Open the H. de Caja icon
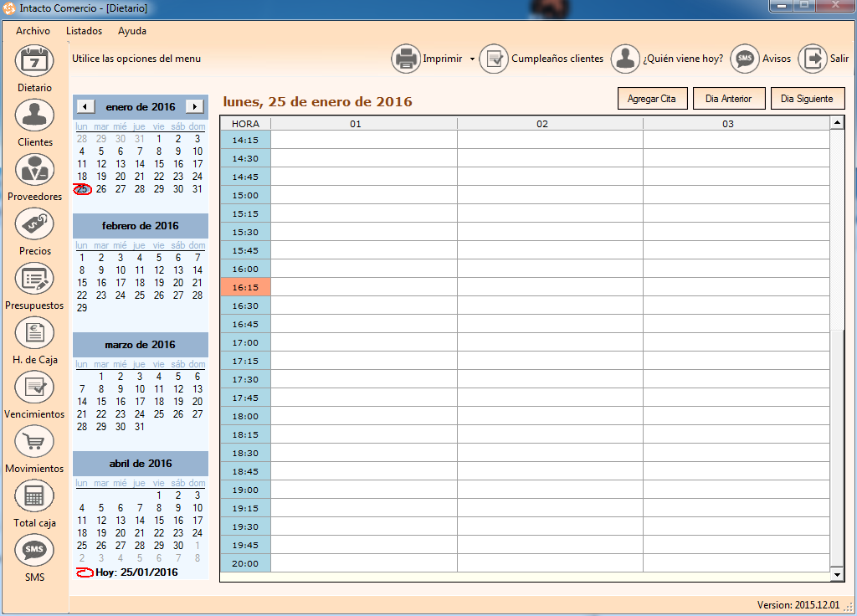 click(34, 333)
